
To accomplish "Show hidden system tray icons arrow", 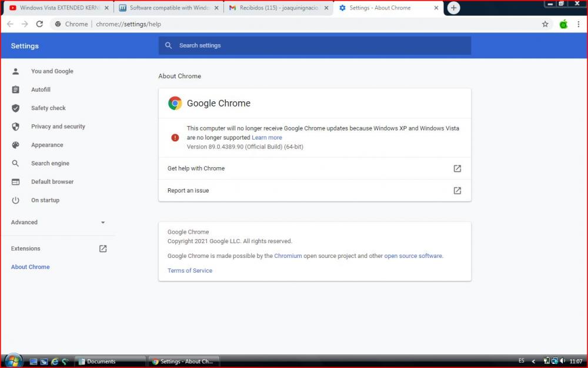I will pyautogui.click(x=533, y=361).
